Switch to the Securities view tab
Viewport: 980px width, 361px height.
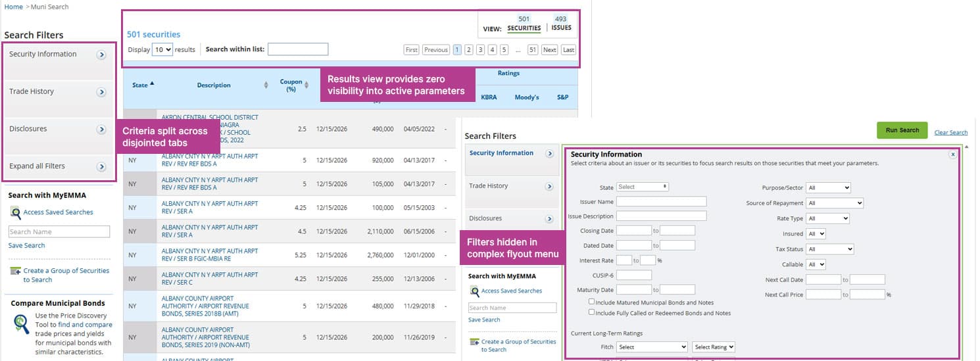click(x=524, y=28)
